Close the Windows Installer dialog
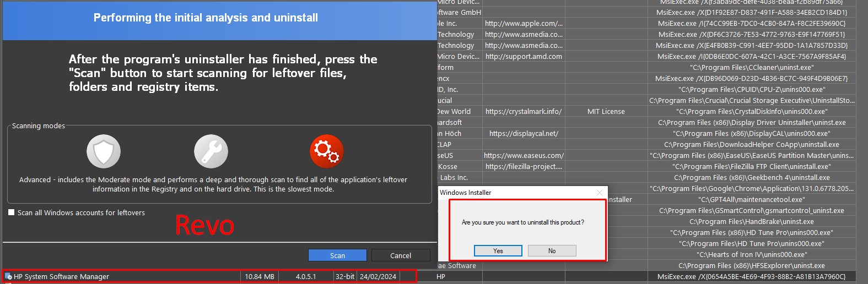This screenshot has height=284, width=868. pos(600,193)
